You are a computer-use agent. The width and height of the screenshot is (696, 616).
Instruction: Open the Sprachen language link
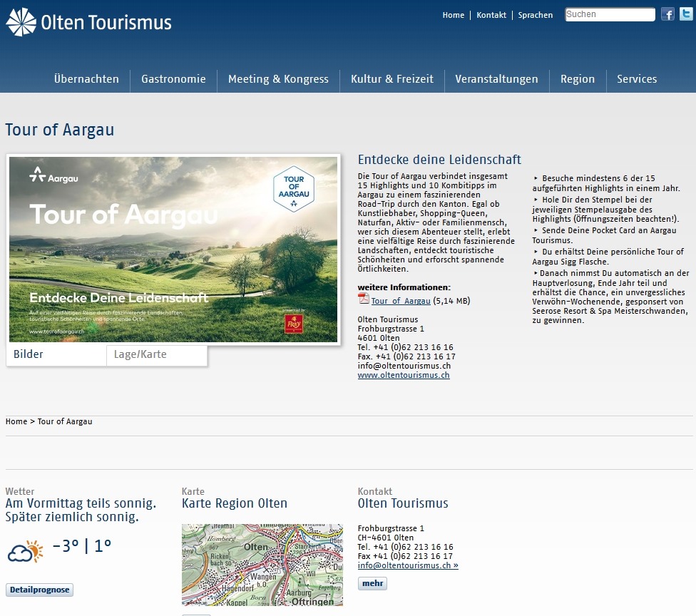click(536, 15)
